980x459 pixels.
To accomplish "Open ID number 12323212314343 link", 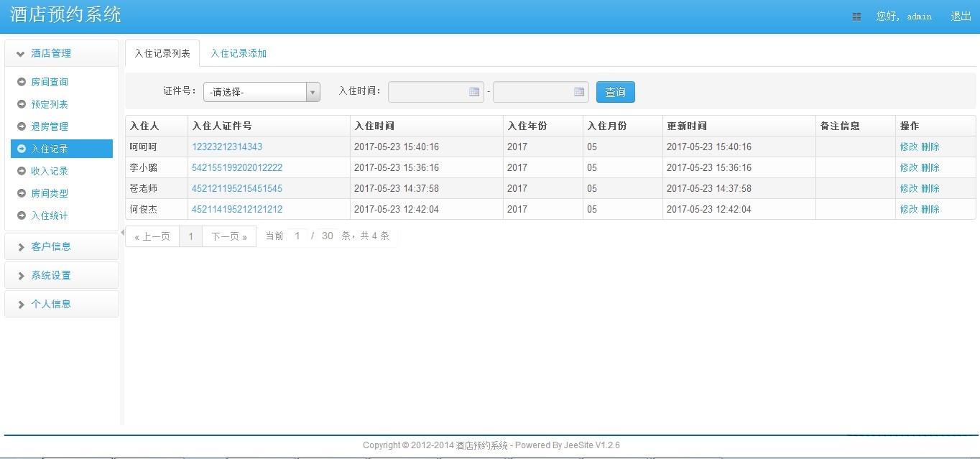I will [227, 147].
